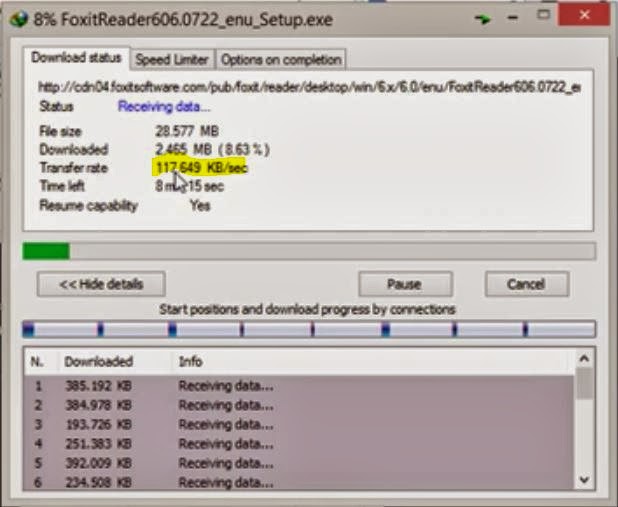Switch to Speed Limiter tab
Image resolution: width=618 pixels, height=507 pixels.
[172, 60]
